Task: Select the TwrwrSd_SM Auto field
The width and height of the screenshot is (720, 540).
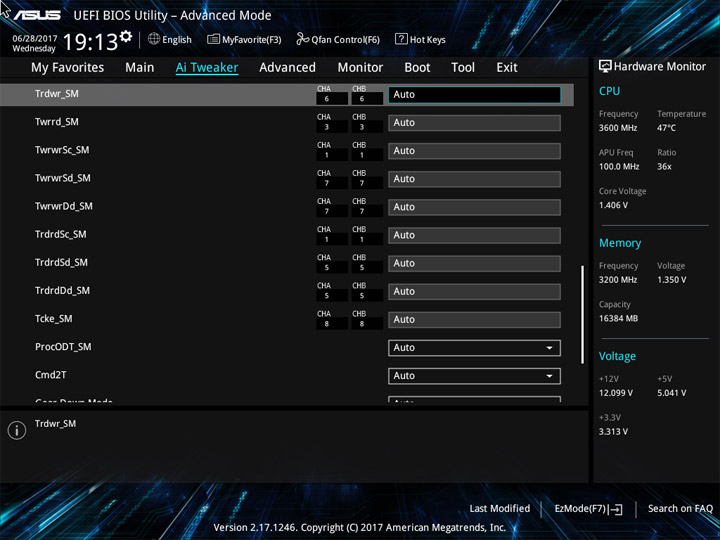Action: point(474,179)
